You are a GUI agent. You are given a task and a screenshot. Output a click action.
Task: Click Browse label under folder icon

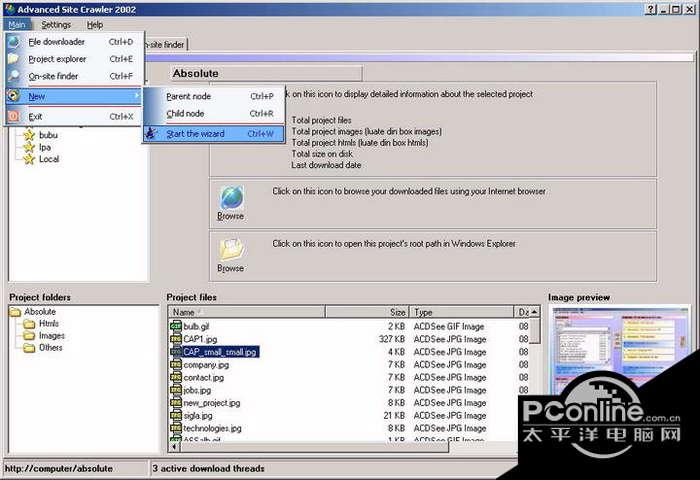point(230,268)
